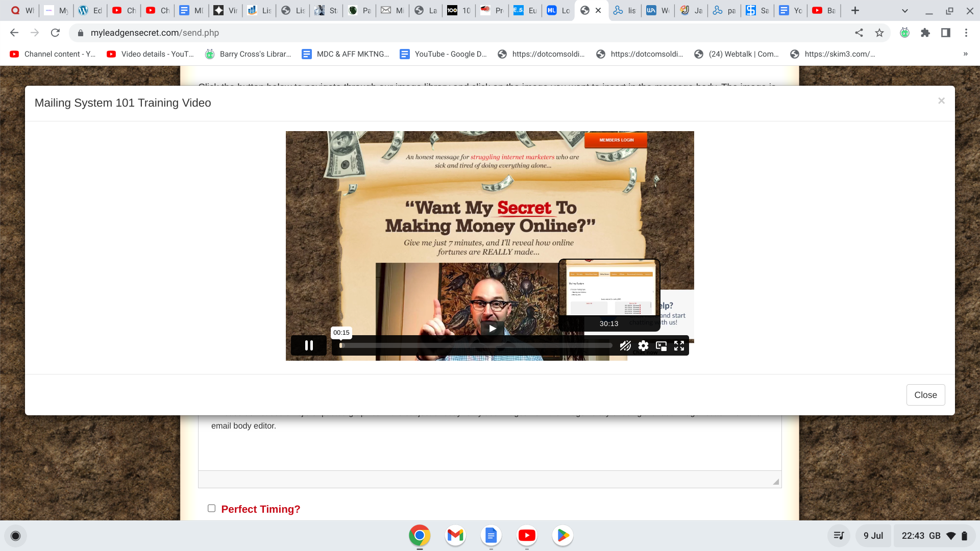Screen dimensions: 980x551
Task: Open the MDC & AFF MKTNG bookmark
Action: (x=345, y=54)
